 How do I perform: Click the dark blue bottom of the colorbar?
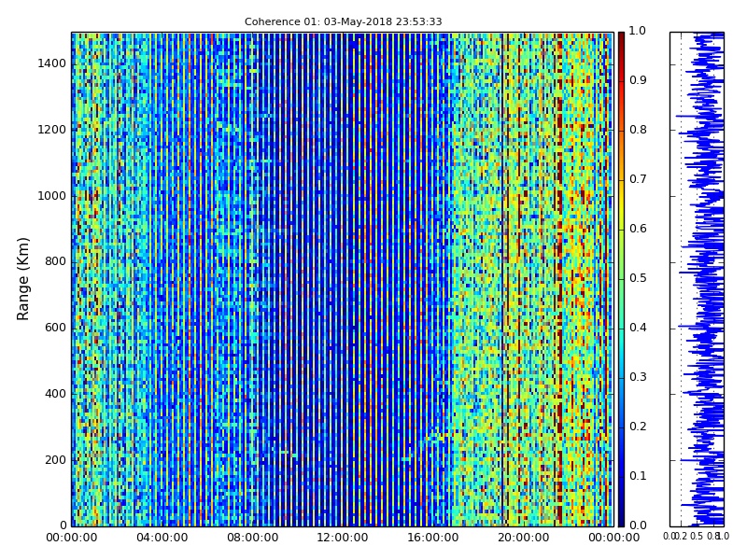coord(621,519)
